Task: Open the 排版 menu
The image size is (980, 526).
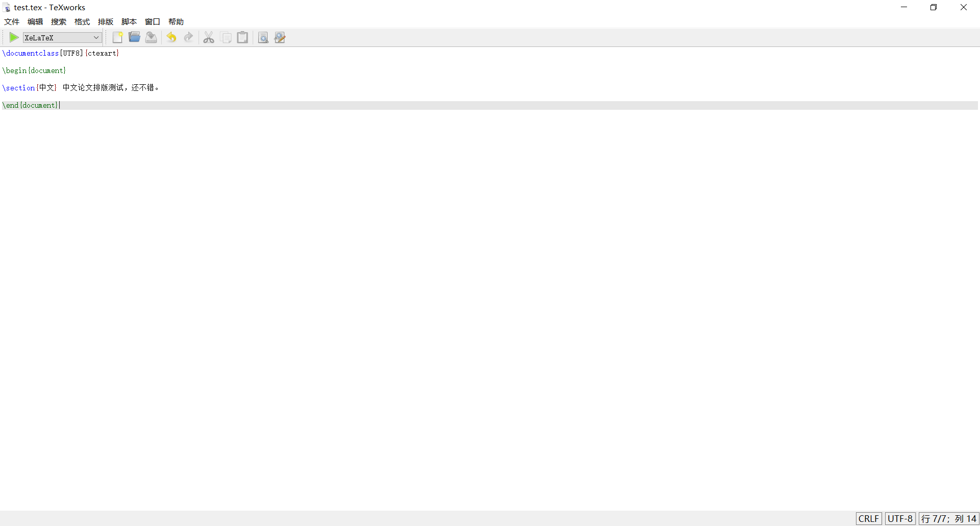Action: (106, 21)
